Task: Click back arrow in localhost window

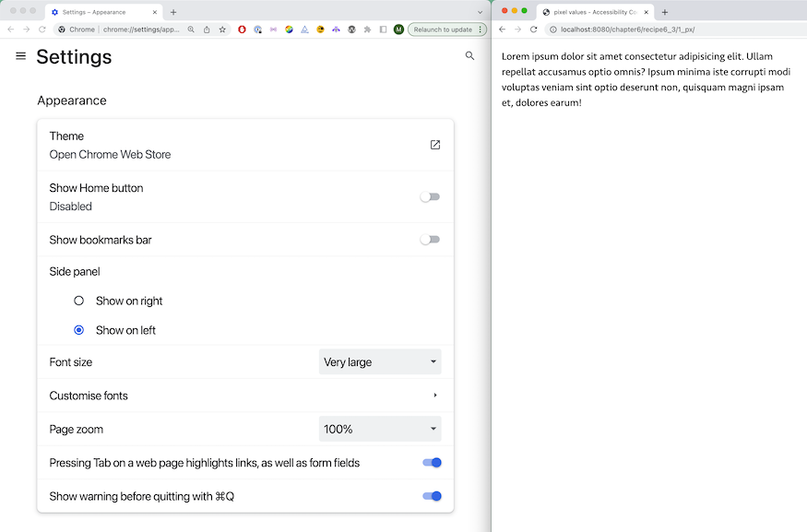Action: 503,30
